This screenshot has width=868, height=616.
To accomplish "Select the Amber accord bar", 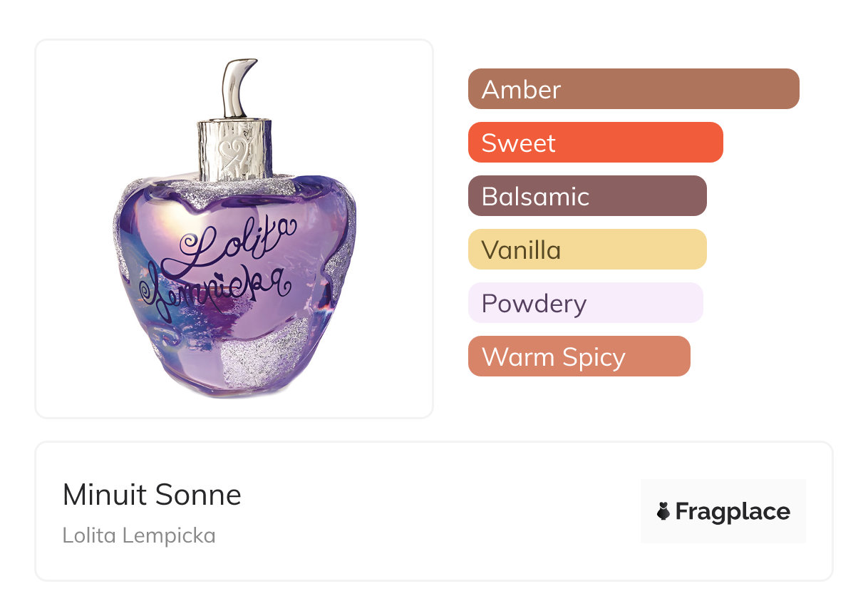I will [x=633, y=89].
